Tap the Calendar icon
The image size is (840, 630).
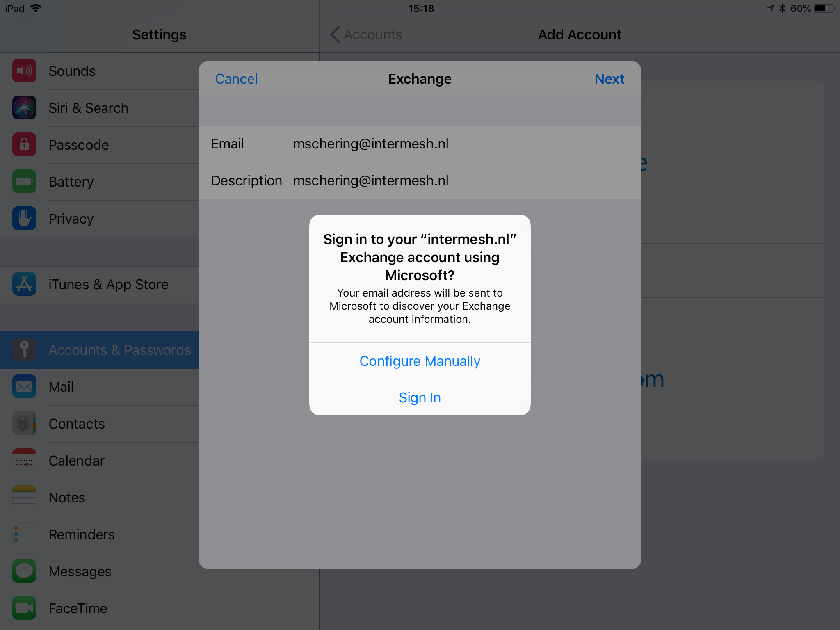point(24,461)
